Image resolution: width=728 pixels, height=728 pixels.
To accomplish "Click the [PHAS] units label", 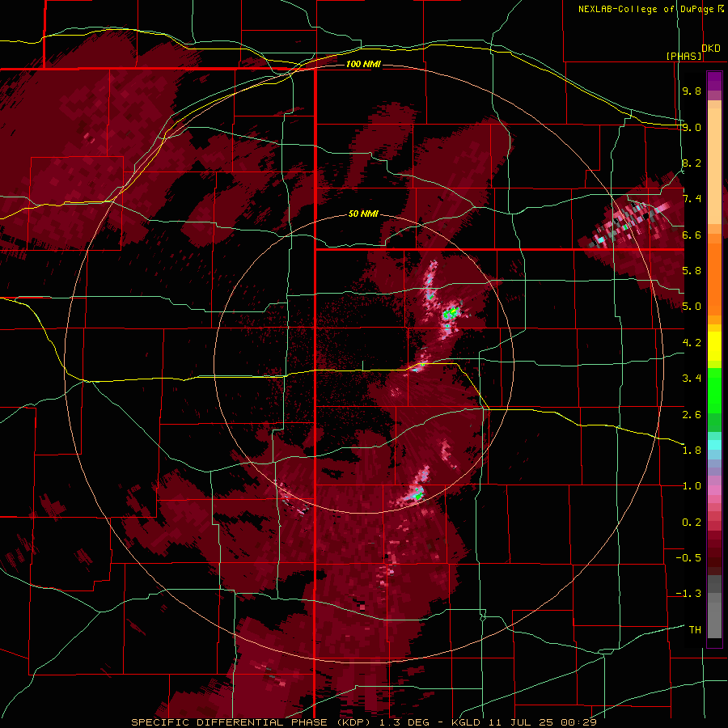I will tap(684, 56).
